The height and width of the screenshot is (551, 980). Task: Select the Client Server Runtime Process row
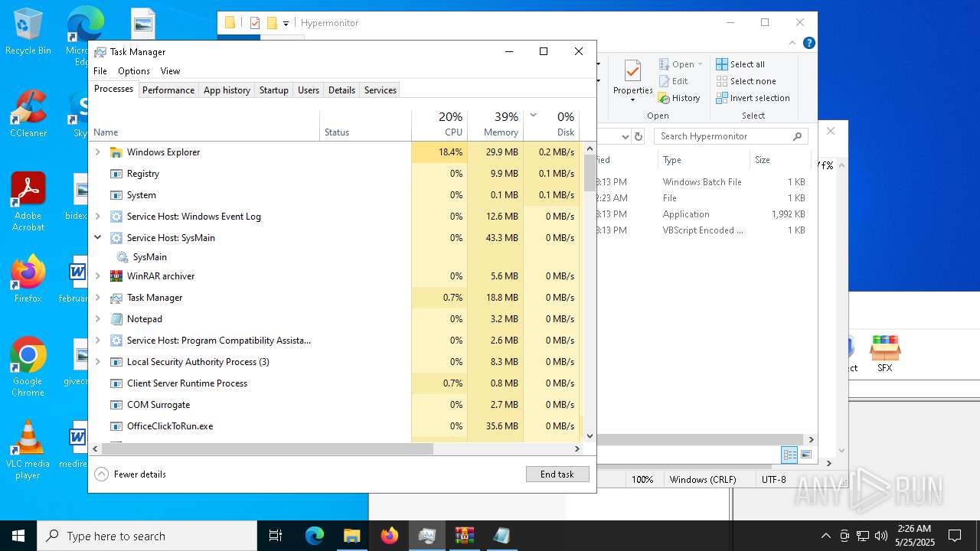coord(336,383)
